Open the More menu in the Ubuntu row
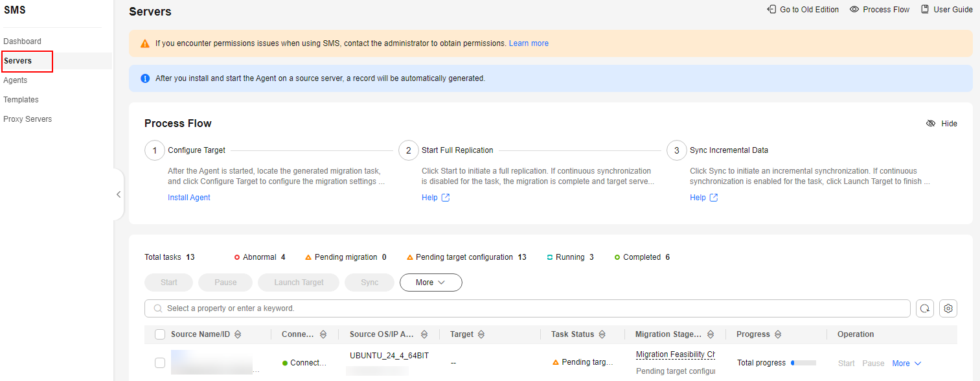Viewport: 980px width, 381px height. [x=906, y=364]
